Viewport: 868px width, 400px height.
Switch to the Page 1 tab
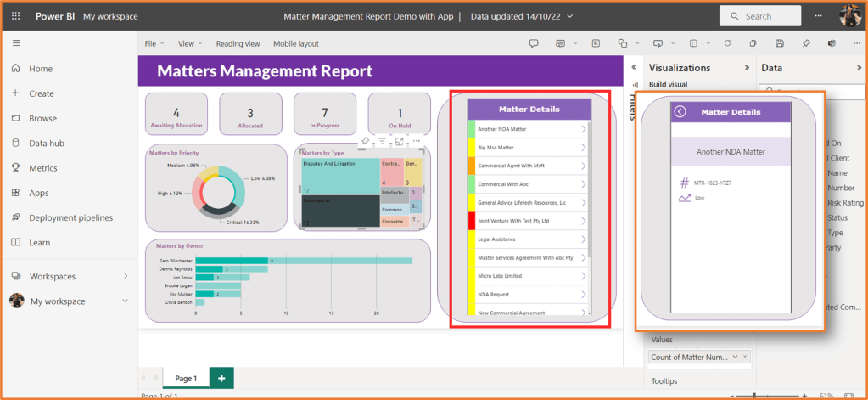(x=185, y=378)
